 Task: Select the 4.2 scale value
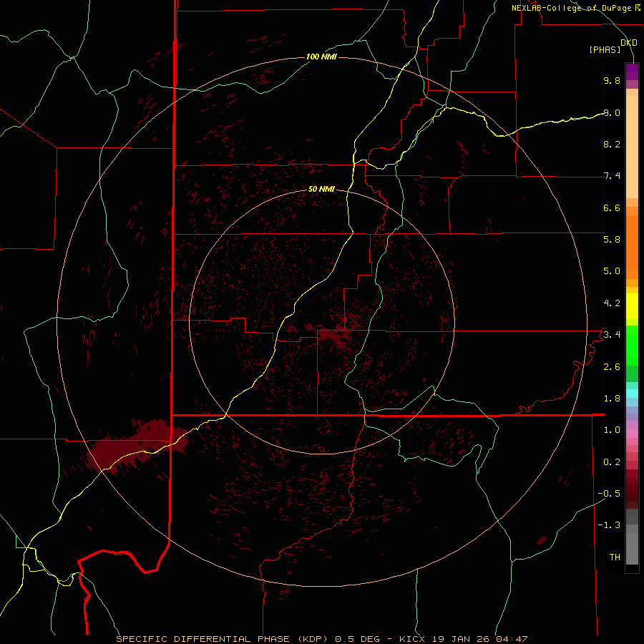[612, 303]
